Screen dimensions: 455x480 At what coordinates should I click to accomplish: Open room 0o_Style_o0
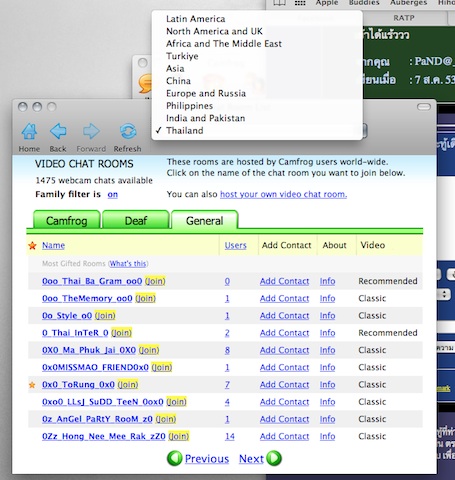pos(67,316)
